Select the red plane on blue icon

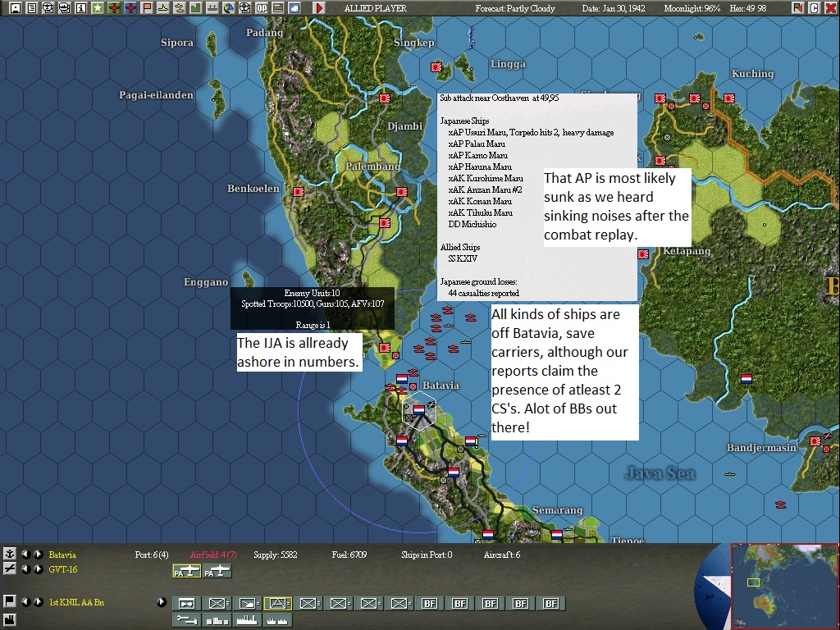tap(130, 8)
